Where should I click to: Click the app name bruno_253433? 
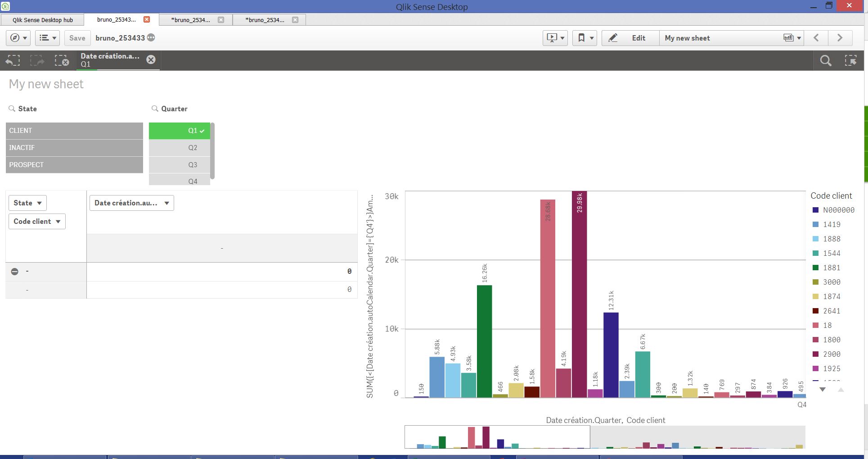[120, 38]
